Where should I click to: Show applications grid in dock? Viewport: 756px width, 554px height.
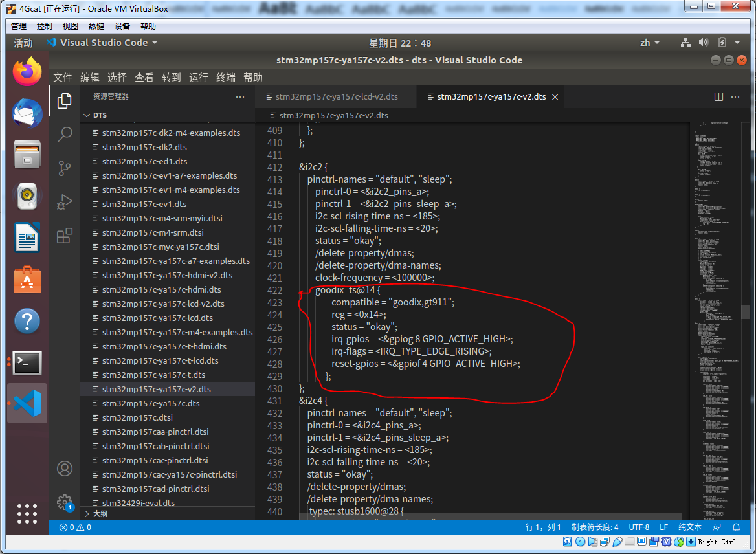tap(27, 513)
